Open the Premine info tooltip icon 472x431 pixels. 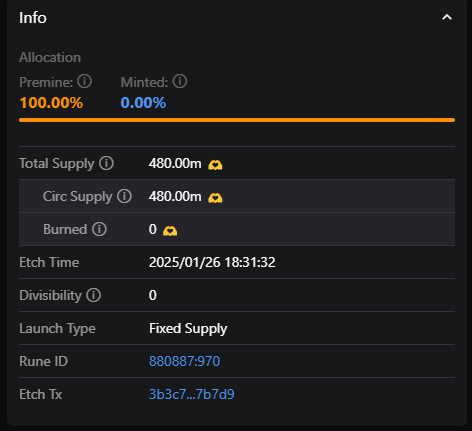point(84,81)
